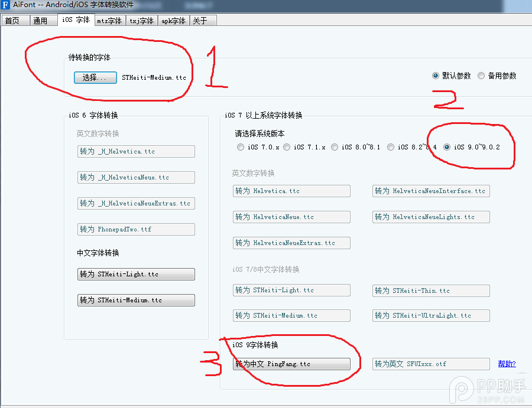Select the iOS 9.0~9.0.2 system version

point(447,147)
